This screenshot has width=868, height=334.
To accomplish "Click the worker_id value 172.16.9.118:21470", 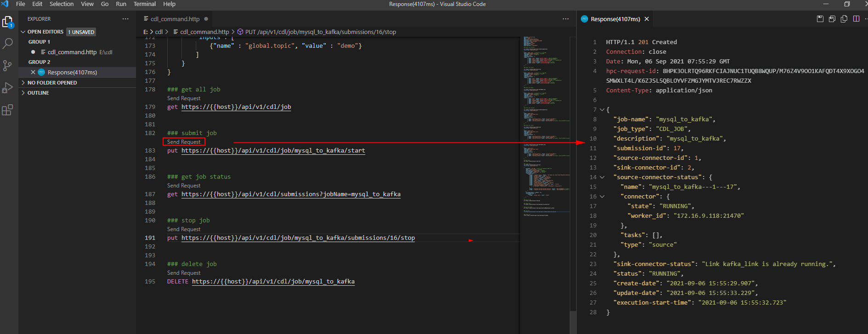I will (x=709, y=216).
